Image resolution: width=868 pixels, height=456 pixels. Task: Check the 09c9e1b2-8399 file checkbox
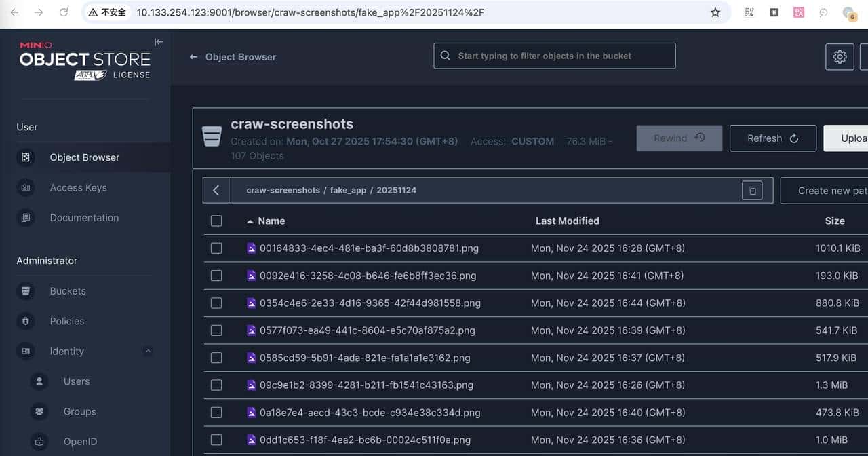216,385
